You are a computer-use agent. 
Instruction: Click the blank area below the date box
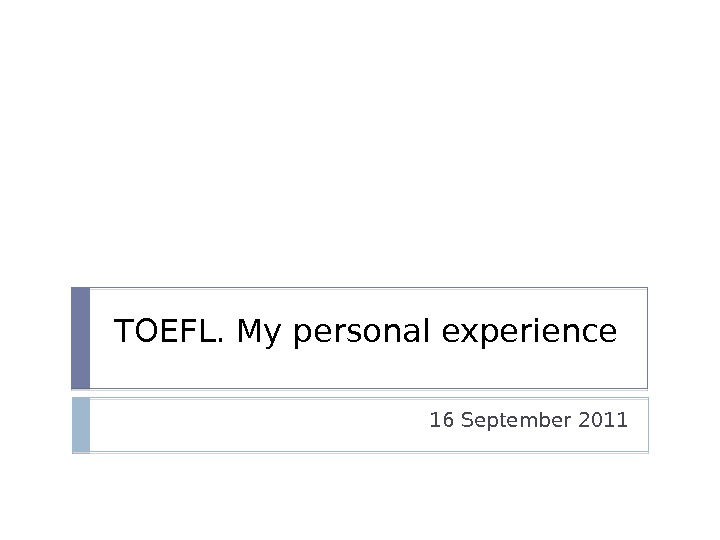(360, 495)
